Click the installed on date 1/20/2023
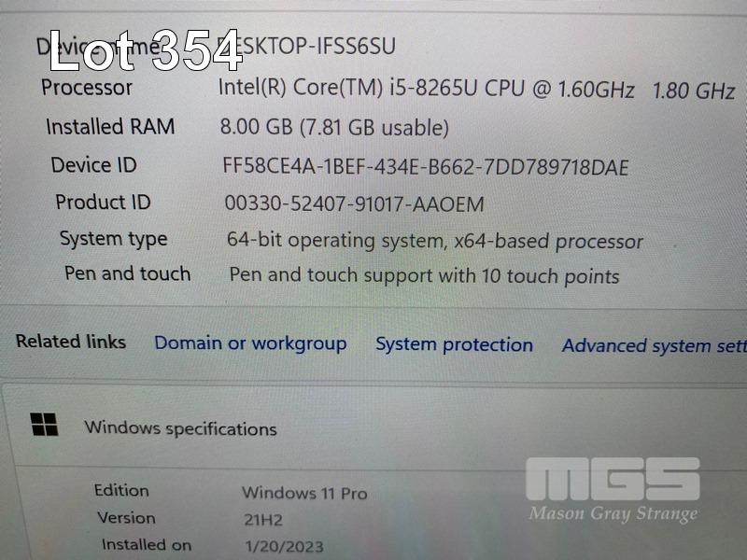Screen dimensions: 747x560 pyautogui.click(x=284, y=546)
